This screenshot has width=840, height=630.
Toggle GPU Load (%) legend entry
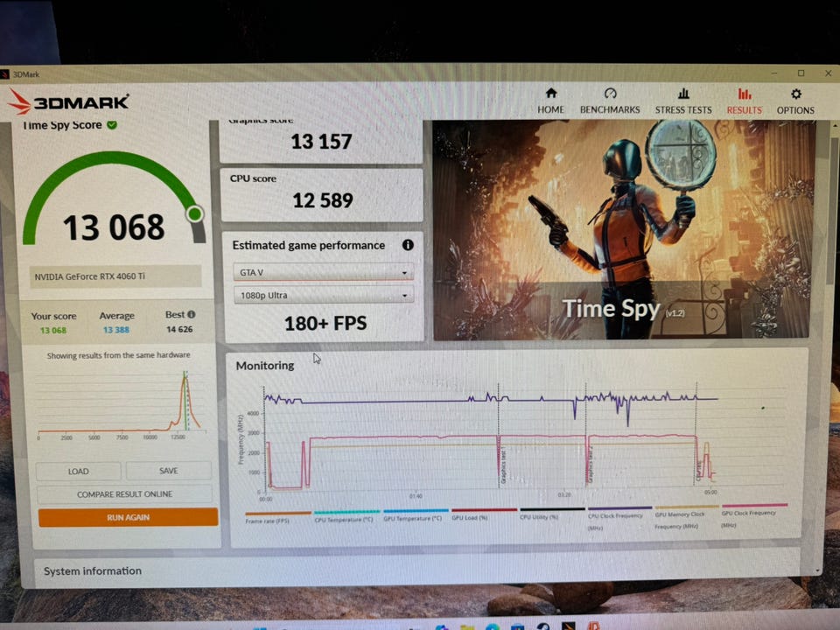[x=483, y=514]
